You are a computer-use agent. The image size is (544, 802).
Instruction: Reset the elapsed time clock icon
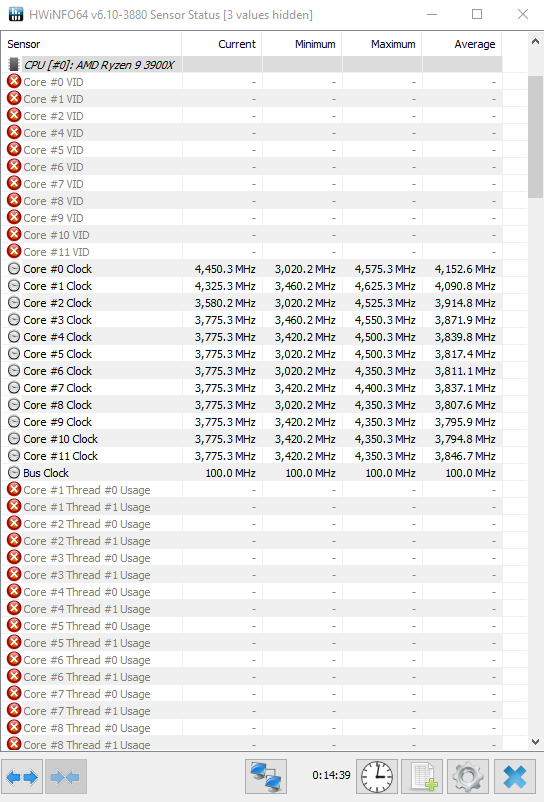tap(377, 777)
